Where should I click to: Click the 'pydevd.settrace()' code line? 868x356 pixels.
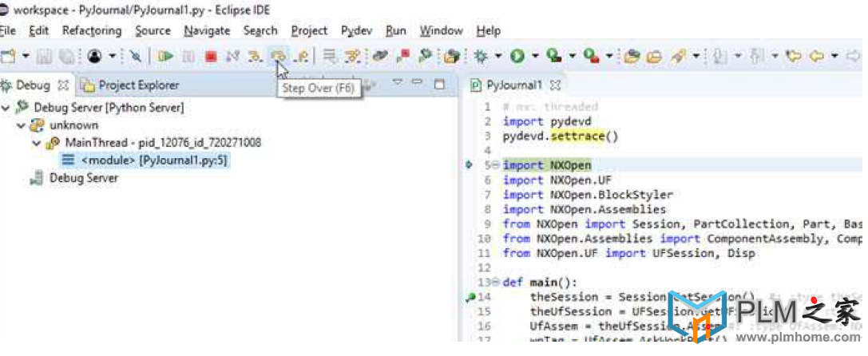[561, 136]
